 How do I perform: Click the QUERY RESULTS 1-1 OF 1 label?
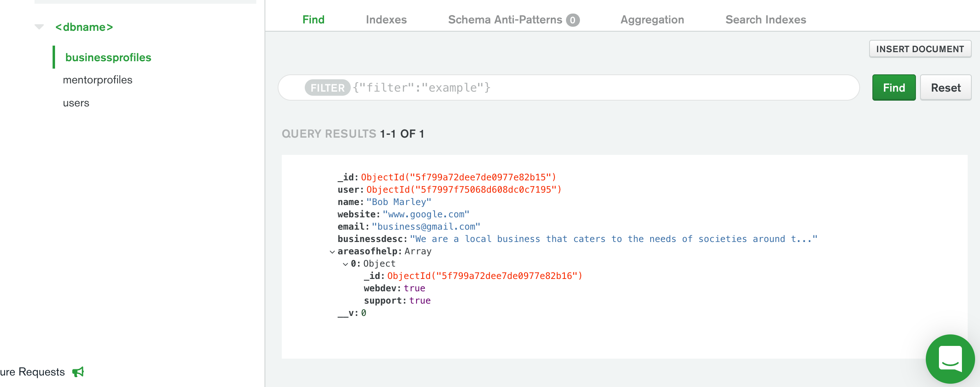click(x=353, y=134)
